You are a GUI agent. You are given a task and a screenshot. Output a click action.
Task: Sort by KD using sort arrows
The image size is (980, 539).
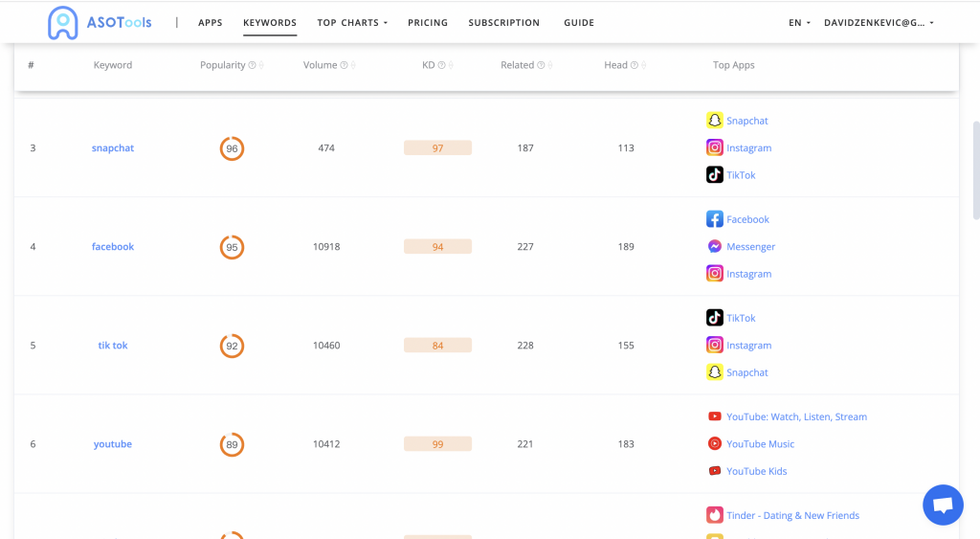[451, 65]
